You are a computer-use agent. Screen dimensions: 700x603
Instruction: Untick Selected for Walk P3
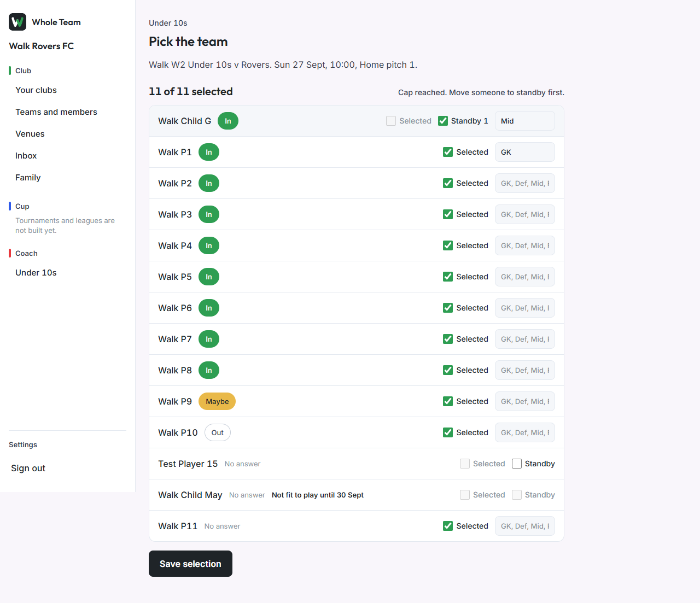pos(448,214)
